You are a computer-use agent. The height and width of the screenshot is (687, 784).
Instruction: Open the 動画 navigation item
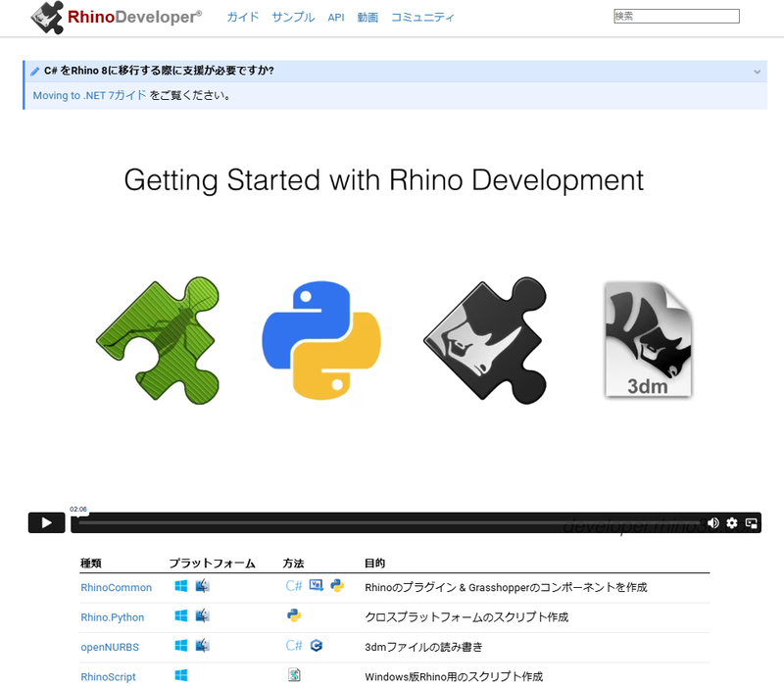coord(367,18)
